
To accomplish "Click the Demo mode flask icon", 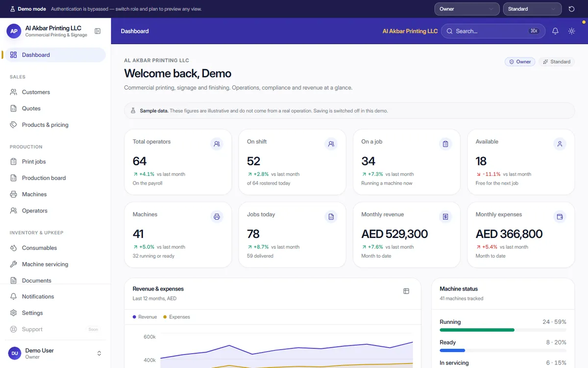I will [13, 9].
